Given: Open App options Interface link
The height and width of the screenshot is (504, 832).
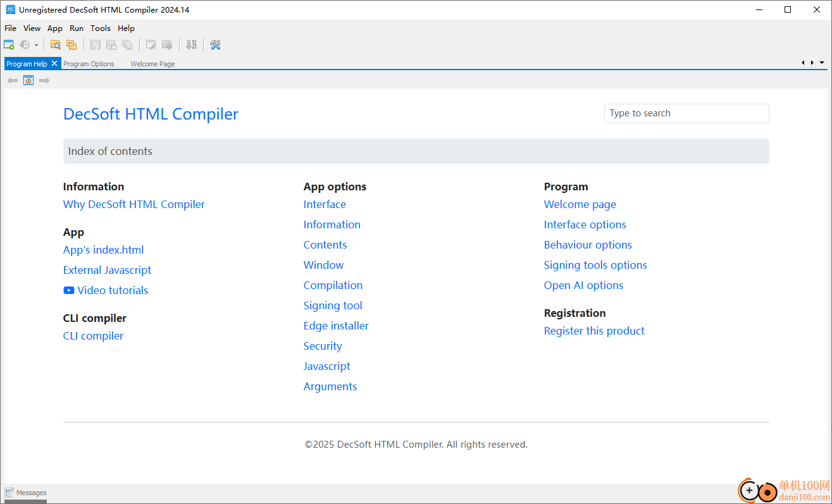Looking at the screenshot, I should (x=325, y=204).
